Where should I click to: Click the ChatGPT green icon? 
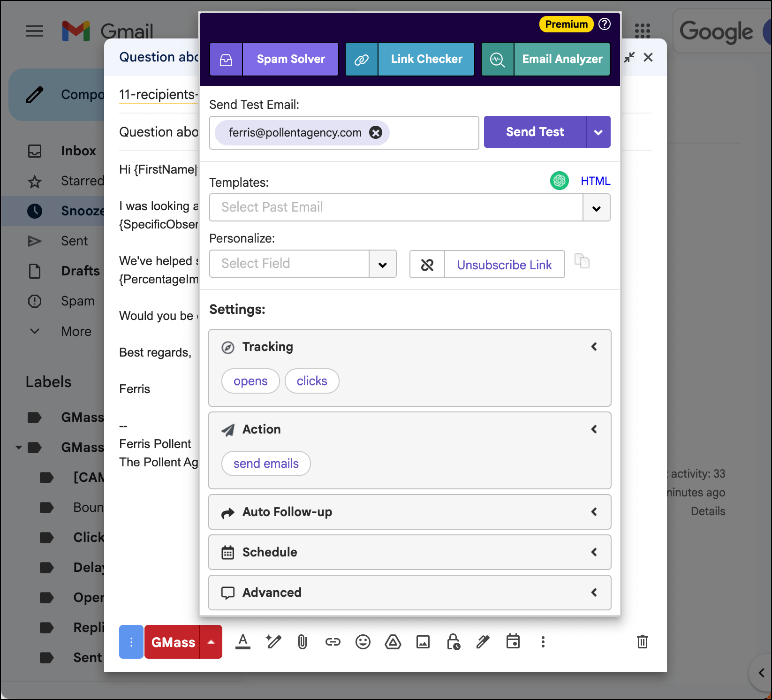pyautogui.click(x=560, y=181)
